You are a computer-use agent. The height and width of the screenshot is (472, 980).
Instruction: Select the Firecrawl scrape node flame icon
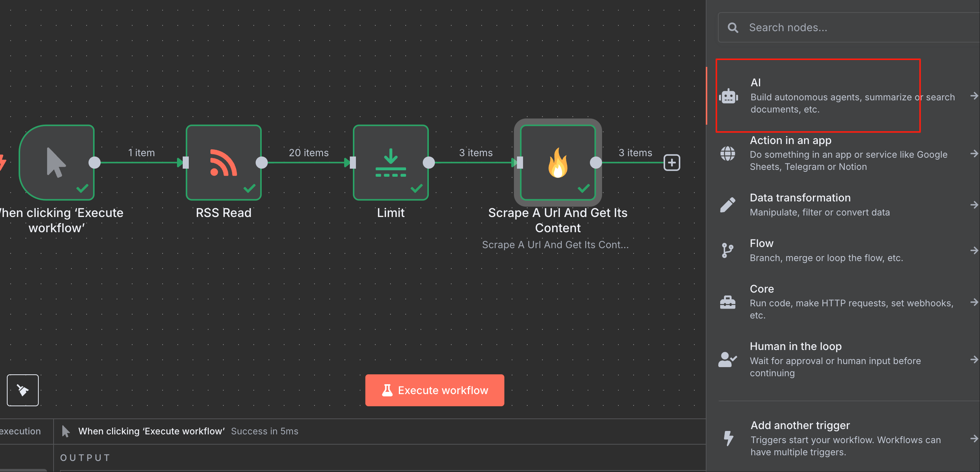[557, 163]
